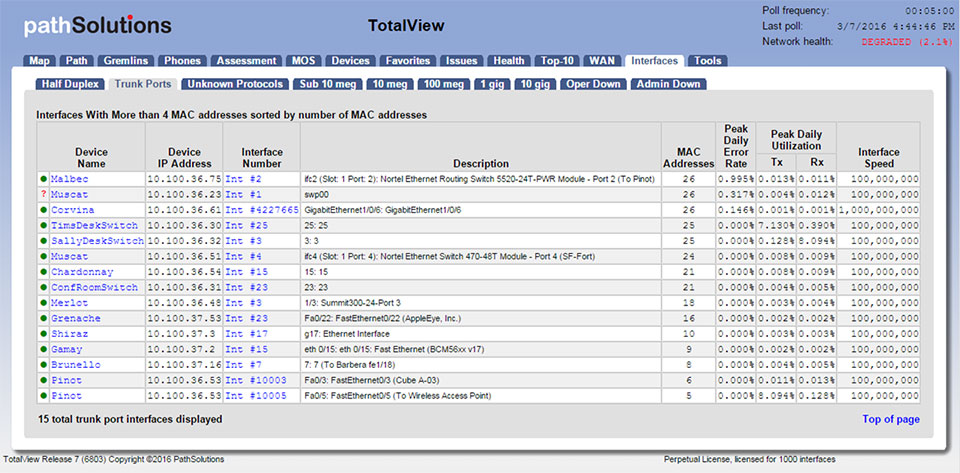Open interface link Int #7
Screen dimensions: 960x473
click(x=244, y=365)
